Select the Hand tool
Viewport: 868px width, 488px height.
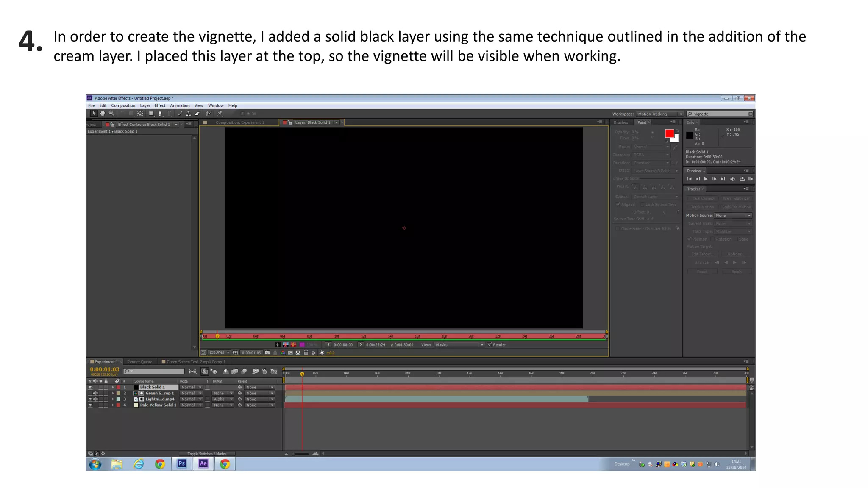102,114
